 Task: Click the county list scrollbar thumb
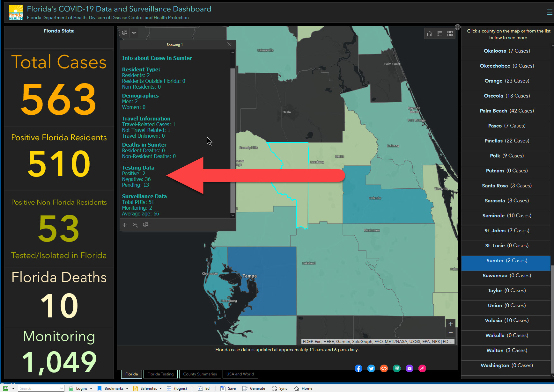(x=552, y=319)
